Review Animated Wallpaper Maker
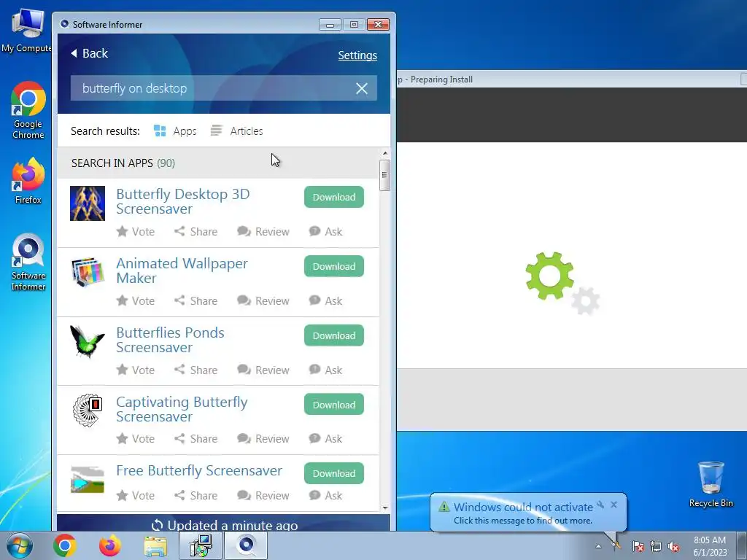The image size is (747, 560). click(x=263, y=301)
